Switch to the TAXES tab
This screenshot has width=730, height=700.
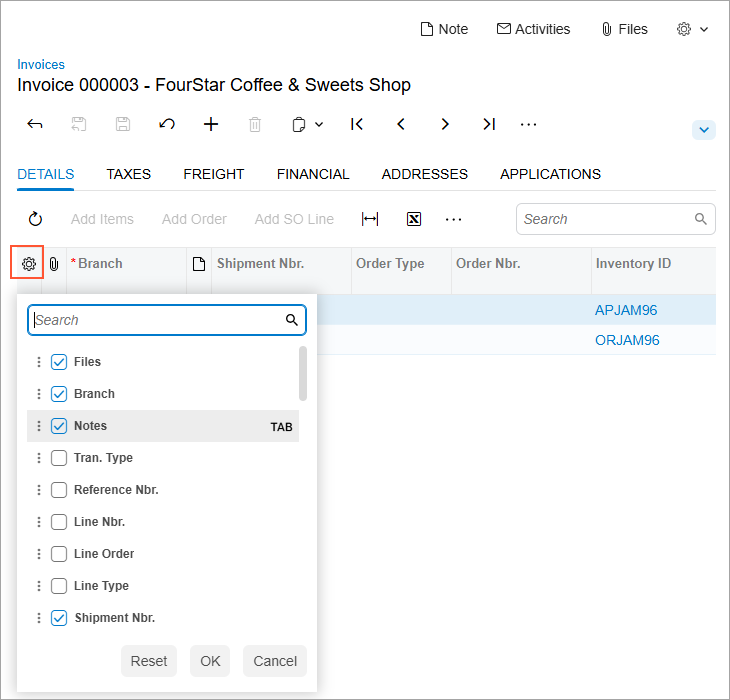(128, 174)
